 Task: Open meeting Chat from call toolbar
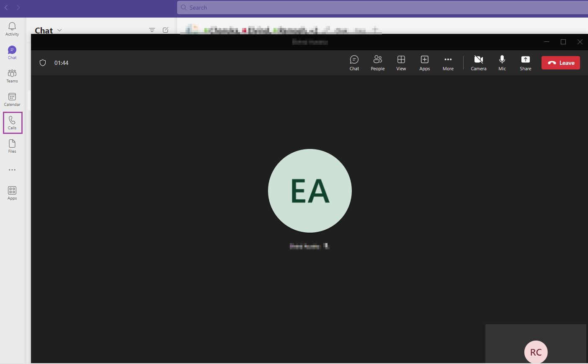pyautogui.click(x=354, y=63)
